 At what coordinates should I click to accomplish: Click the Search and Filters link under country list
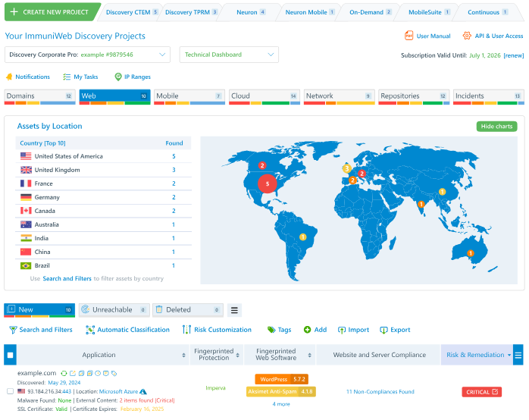[67, 279]
